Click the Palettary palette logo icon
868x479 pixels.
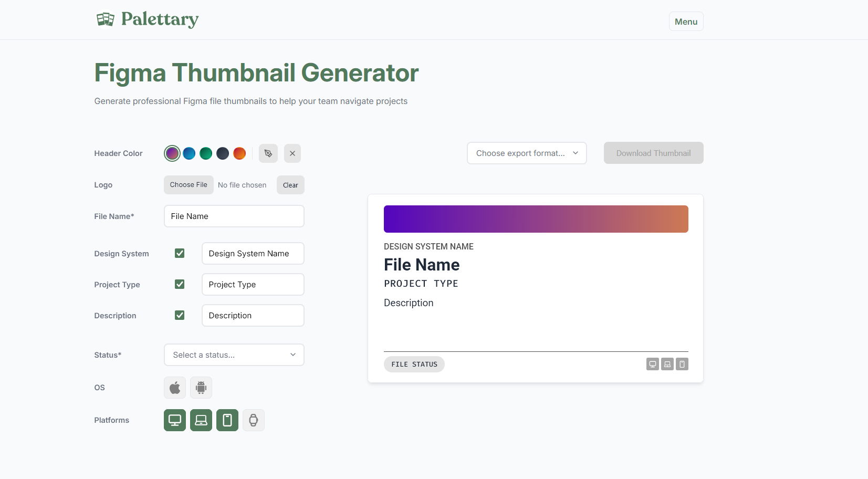tap(106, 19)
